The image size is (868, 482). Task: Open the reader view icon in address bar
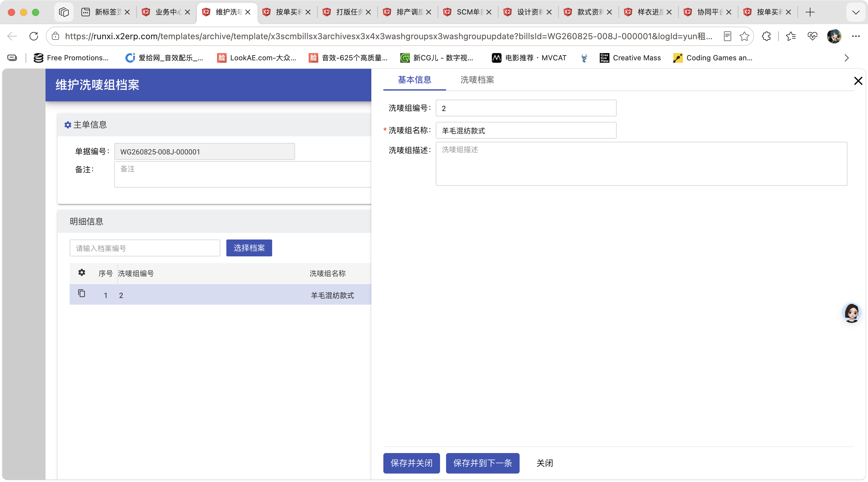click(727, 36)
